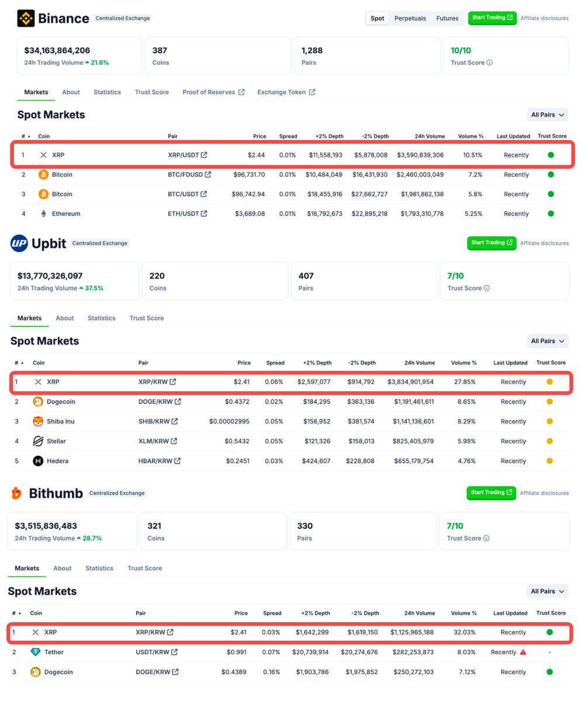The image size is (588, 701).
Task: Open the XRP/USDT external link icon on Binance
Action: [204, 155]
